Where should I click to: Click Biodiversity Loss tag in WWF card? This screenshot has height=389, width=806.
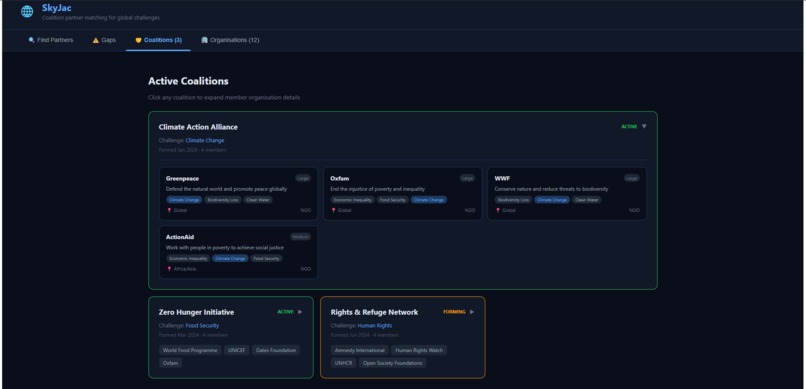click(x=514, y=200)
